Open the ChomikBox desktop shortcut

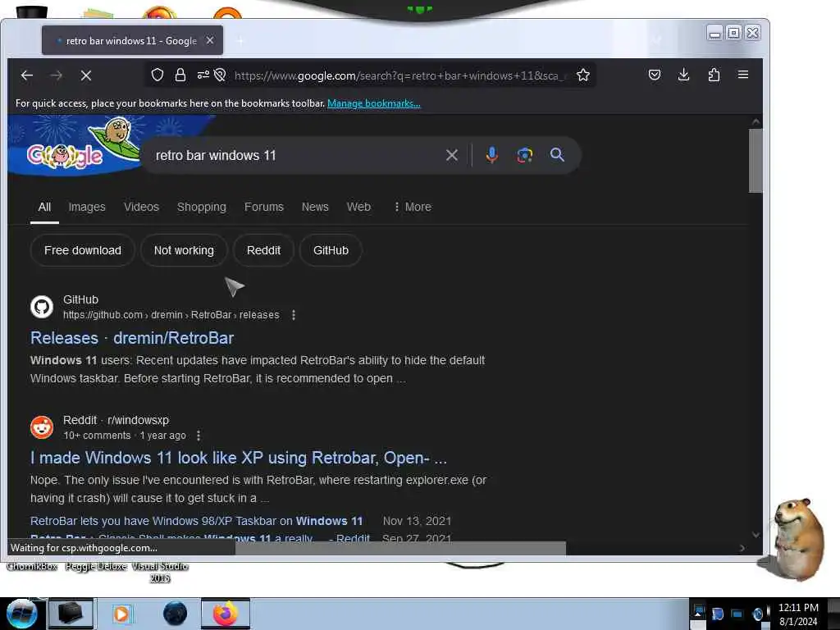coord(32,566)
